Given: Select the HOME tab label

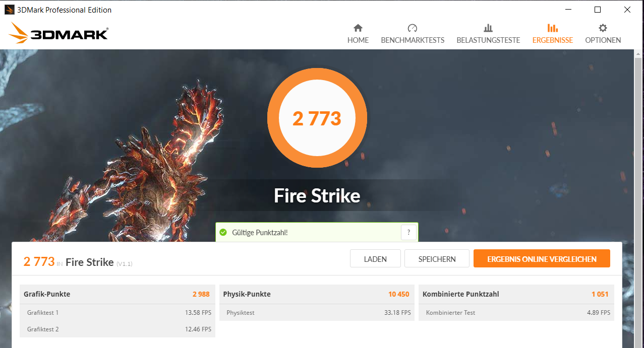Looking at the screenshot, I should click(358, 40).
